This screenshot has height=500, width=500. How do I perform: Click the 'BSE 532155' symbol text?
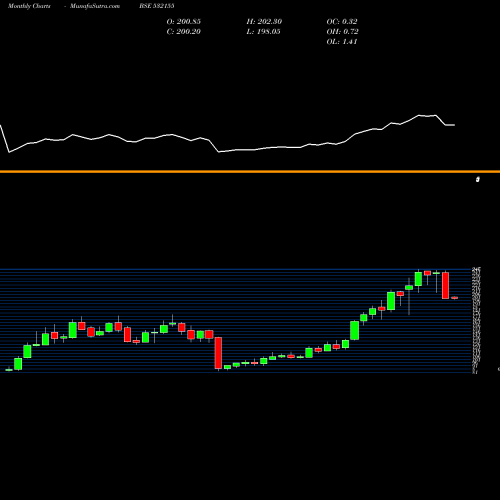click(x=157, y=6)
